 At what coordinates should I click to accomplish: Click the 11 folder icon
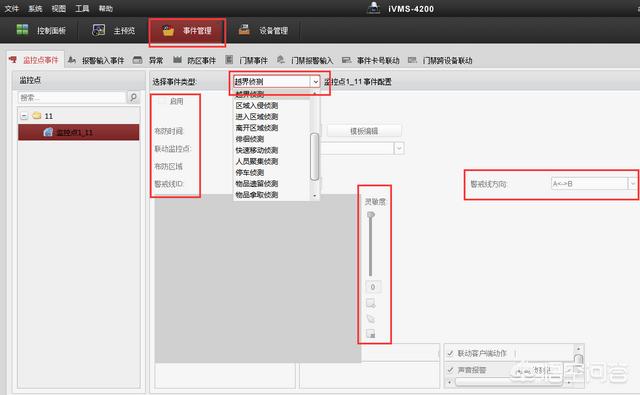click(x=37, y=115)
